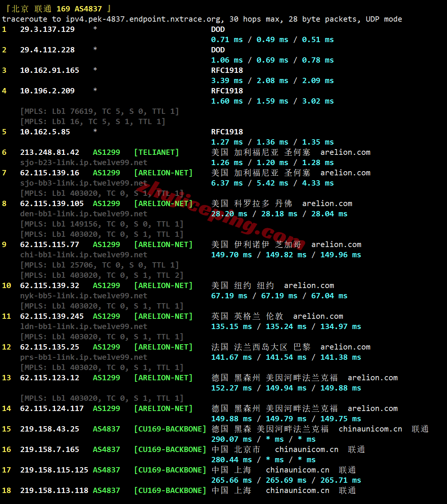Select MPLS label line Lbl 16
The height and width of the screenshot is (504, 447).
click(93, 121)
